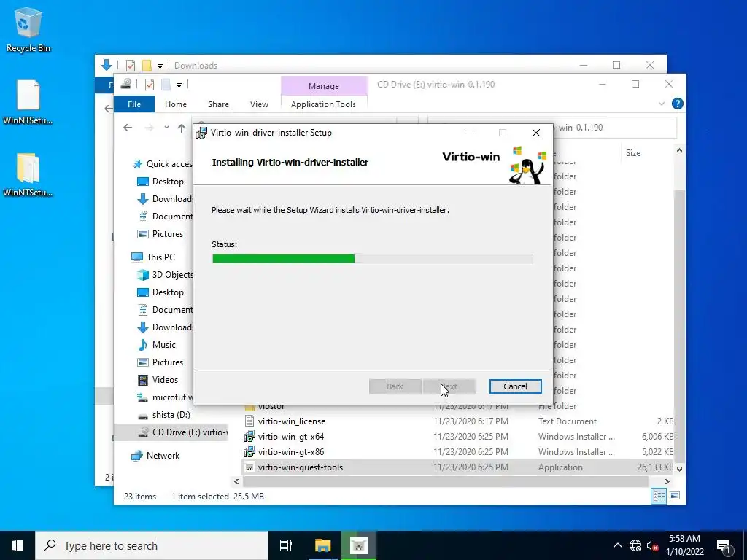Image resolution: width=747 pixels, height=560 pixels.
Task: Sort by the Size column header
Action: coord(632,153)
